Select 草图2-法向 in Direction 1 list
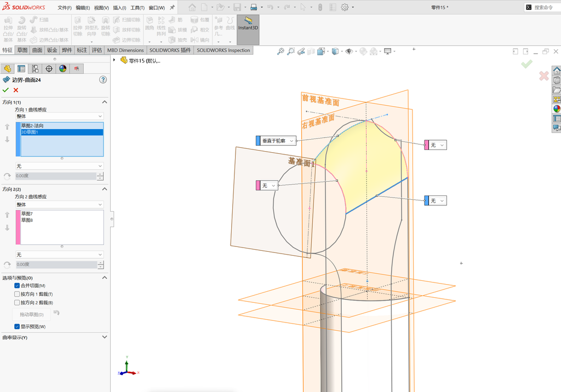The image size is (561, 392). [62, 125]
